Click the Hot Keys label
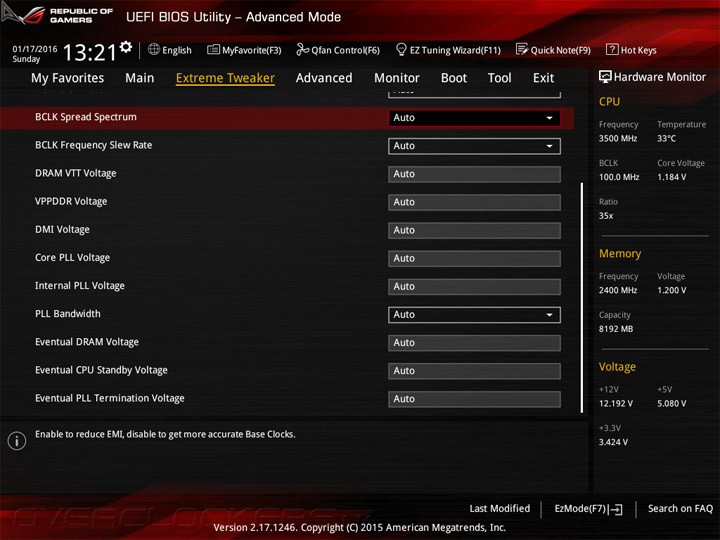The width and height of the screenshot is (720, 540). [639, 50]
